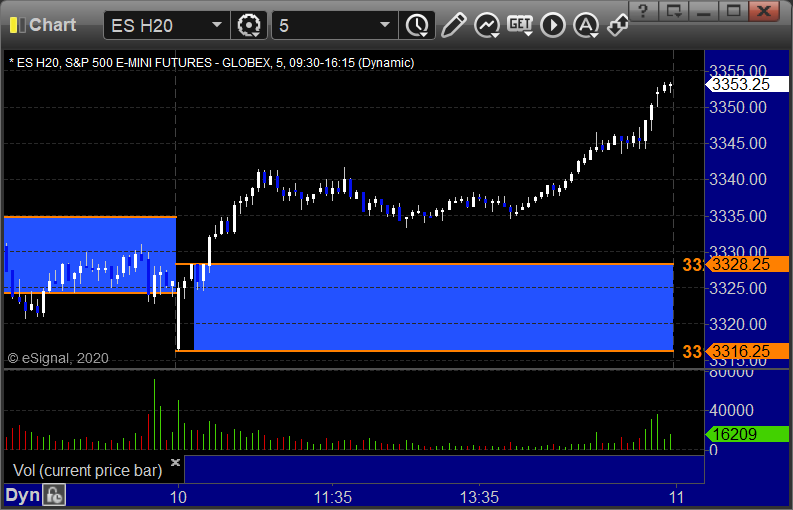Click the eSignal 2020 copyright text
793x510 pixels.
coord(58,358)
